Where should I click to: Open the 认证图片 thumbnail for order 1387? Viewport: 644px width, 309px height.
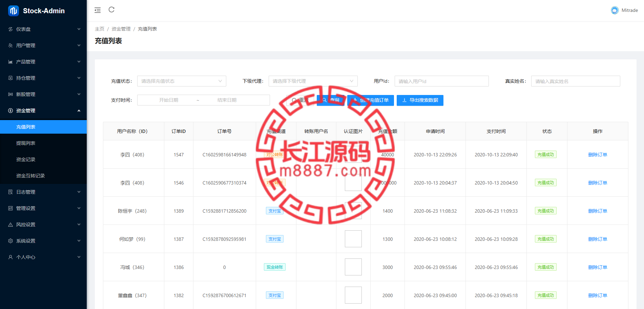pos(353,239)
